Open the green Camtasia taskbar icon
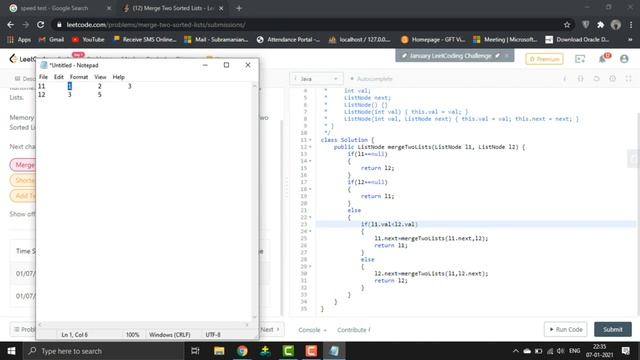Image resolution: width=640 pixels, height=360 pixels. (288, 351)
